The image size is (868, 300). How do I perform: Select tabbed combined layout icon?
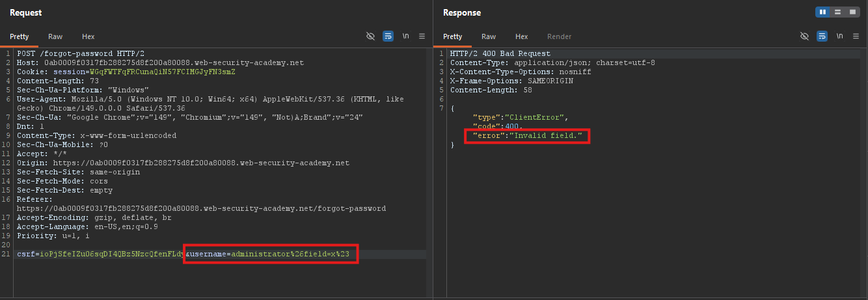tap(852, 12)
